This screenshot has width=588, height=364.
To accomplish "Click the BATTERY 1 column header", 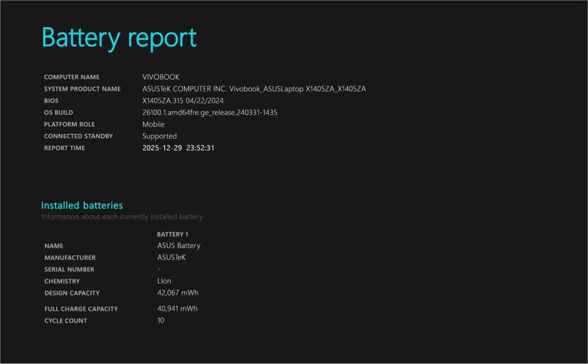I will pos(173,235).
